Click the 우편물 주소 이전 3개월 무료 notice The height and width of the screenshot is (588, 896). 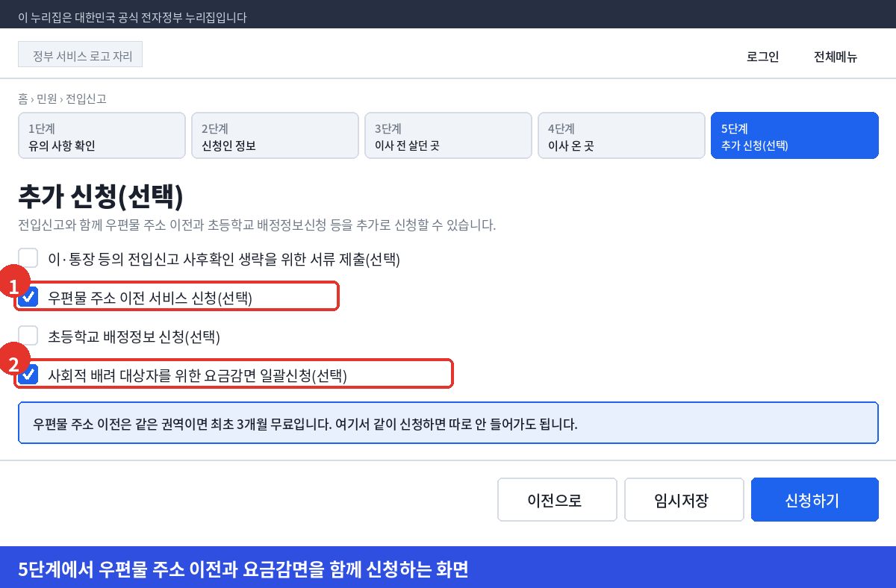[x=448, y=424]
